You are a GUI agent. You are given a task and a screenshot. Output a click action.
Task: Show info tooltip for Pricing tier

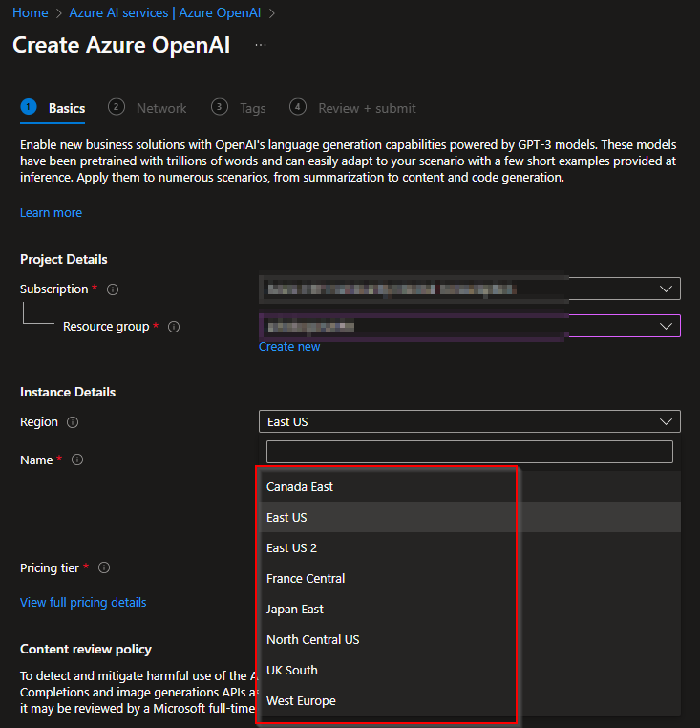(x=104, y=567)
